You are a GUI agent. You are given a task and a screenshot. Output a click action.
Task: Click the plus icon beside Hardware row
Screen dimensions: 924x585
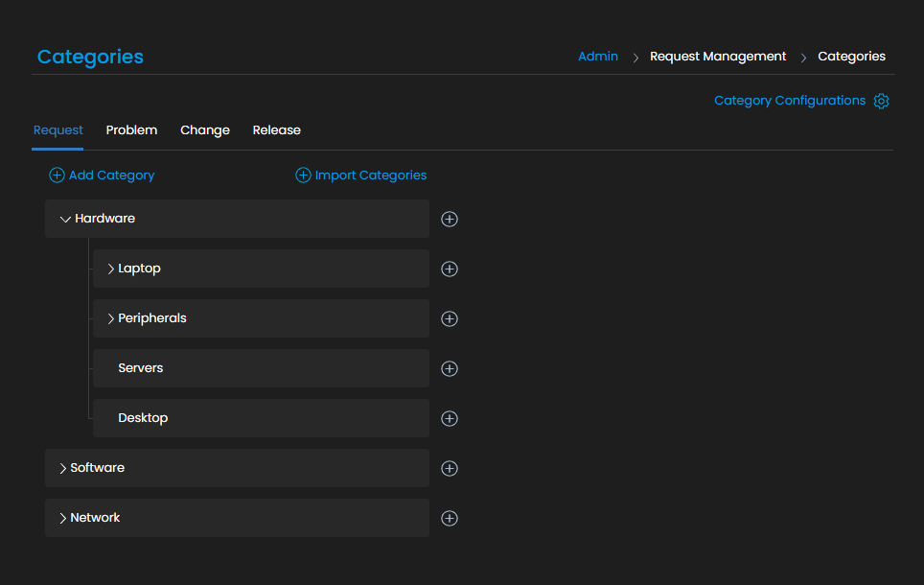pyautogui.click(x=449, y=219)
